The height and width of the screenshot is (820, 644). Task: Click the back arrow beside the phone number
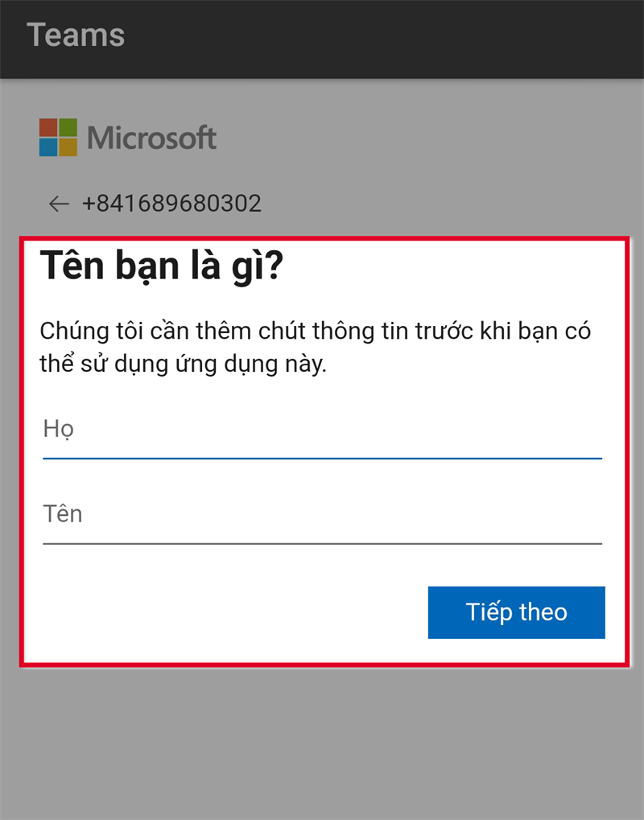[58, 204]
